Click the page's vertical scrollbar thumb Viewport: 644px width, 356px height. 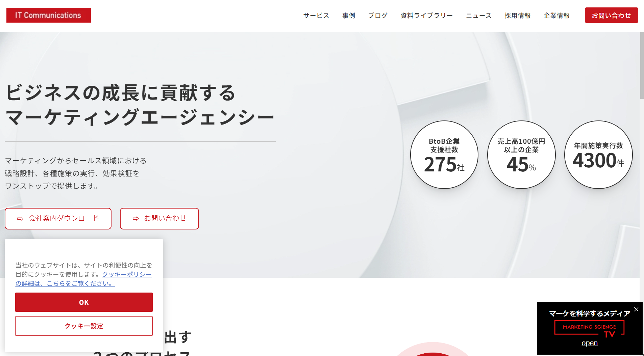642,65
